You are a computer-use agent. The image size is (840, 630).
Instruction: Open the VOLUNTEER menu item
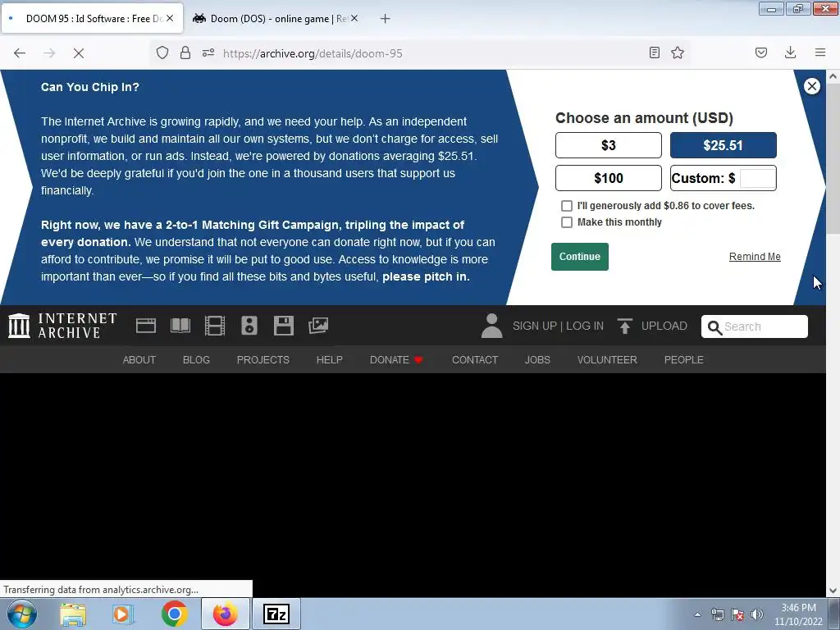point(607,360)
